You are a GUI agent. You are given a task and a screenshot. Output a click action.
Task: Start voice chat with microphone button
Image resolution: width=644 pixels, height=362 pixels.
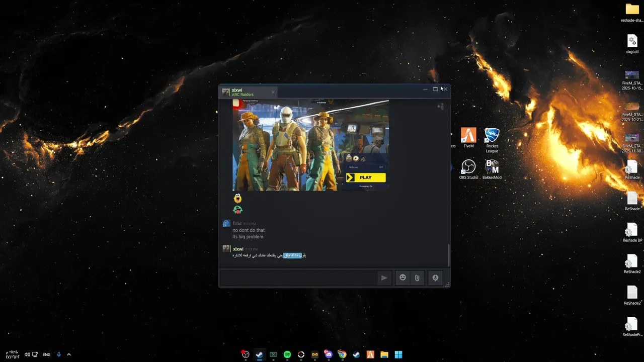(x=435, y=278)
